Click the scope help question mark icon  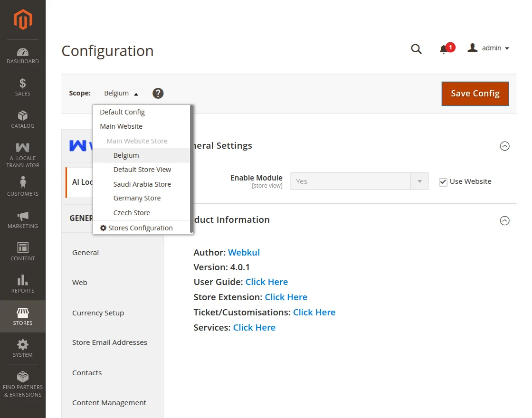tap(158, 94)
